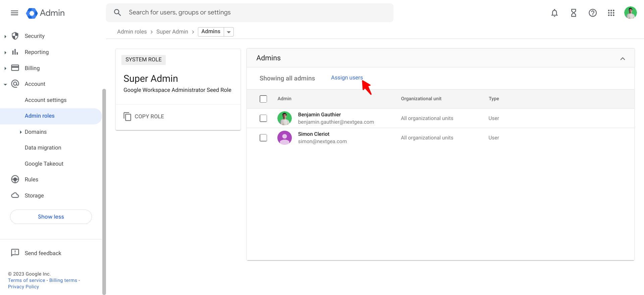Click the Simon Cleriot name

pos(314,134)
